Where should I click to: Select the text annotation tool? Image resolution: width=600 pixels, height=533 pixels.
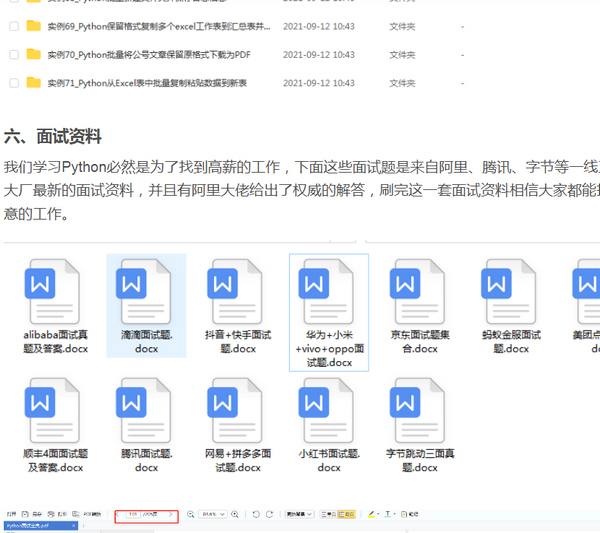tap(388, 514)
